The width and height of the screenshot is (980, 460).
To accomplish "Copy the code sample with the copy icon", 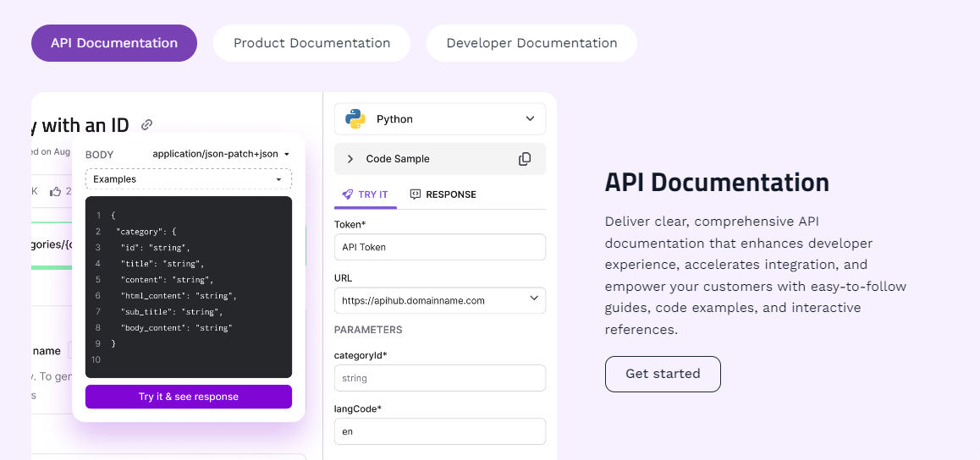I will [525, 159].
